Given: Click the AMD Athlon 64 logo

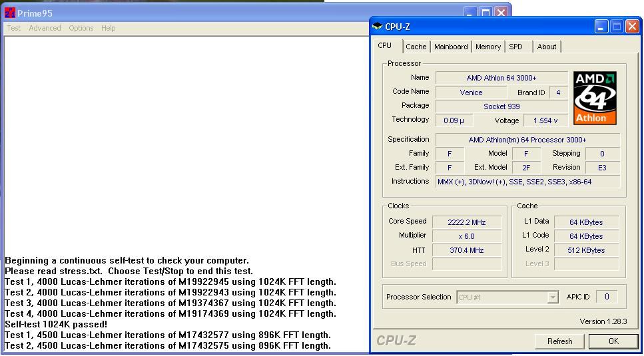Looking at the screenshot, I should click(595, 98).
